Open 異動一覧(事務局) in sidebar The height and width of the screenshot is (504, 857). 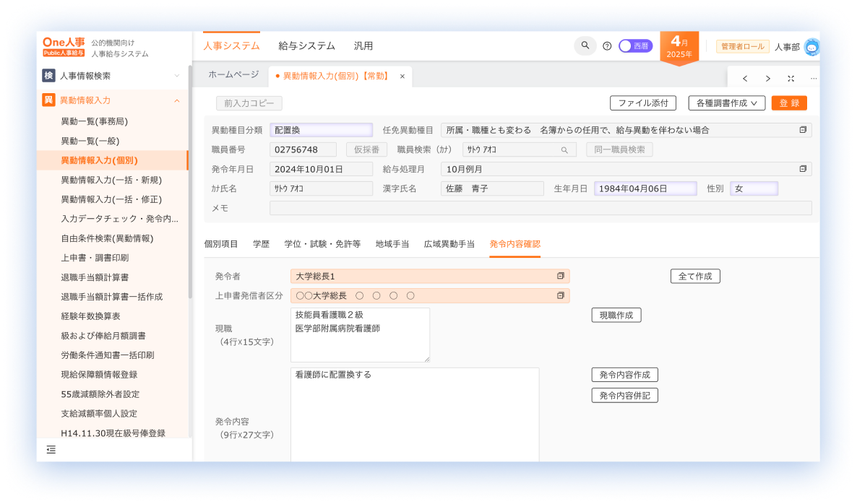tap(94, 121)
